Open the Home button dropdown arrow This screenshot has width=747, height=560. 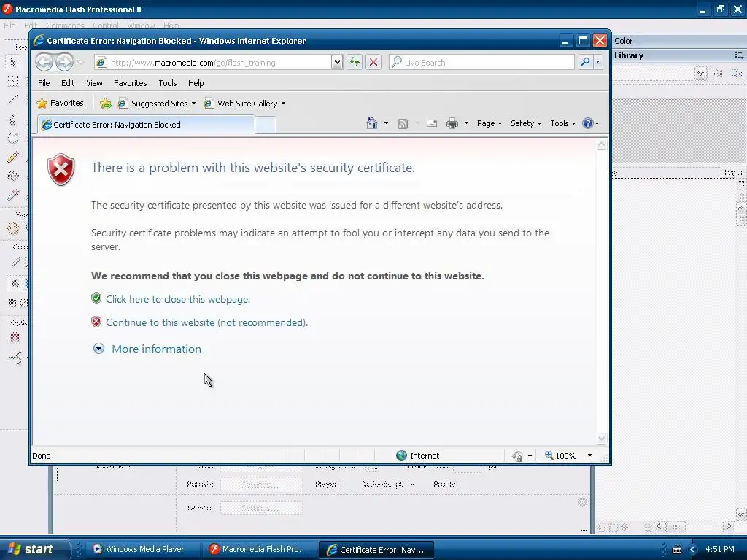point(386,123)
